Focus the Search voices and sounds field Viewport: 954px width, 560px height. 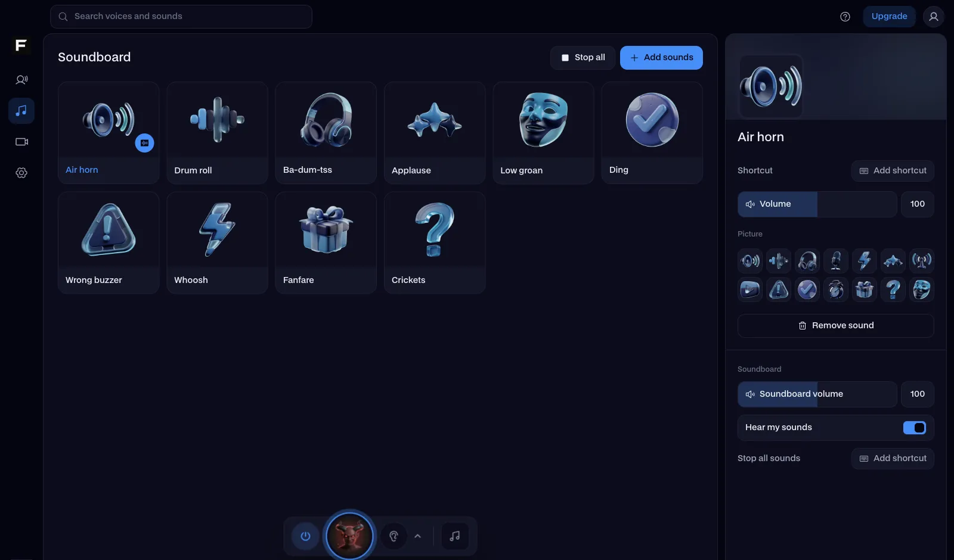tap(181, 17)
